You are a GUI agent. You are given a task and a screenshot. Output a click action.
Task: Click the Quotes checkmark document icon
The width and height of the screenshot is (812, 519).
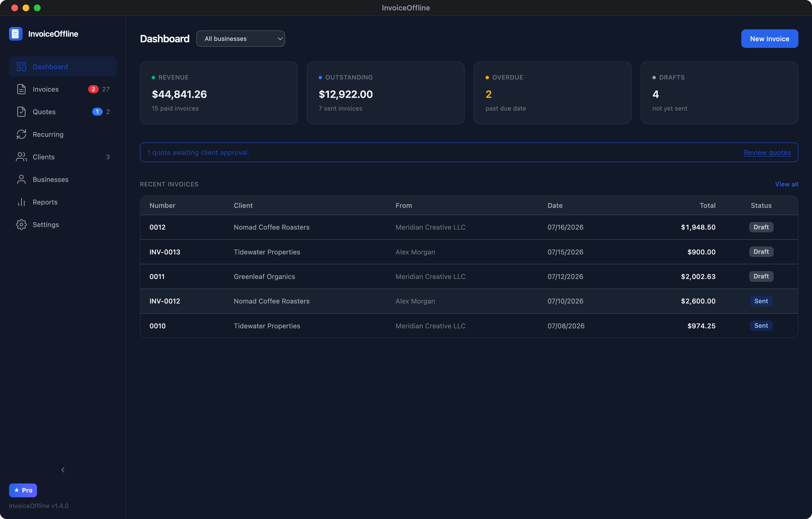pos(21,112)
